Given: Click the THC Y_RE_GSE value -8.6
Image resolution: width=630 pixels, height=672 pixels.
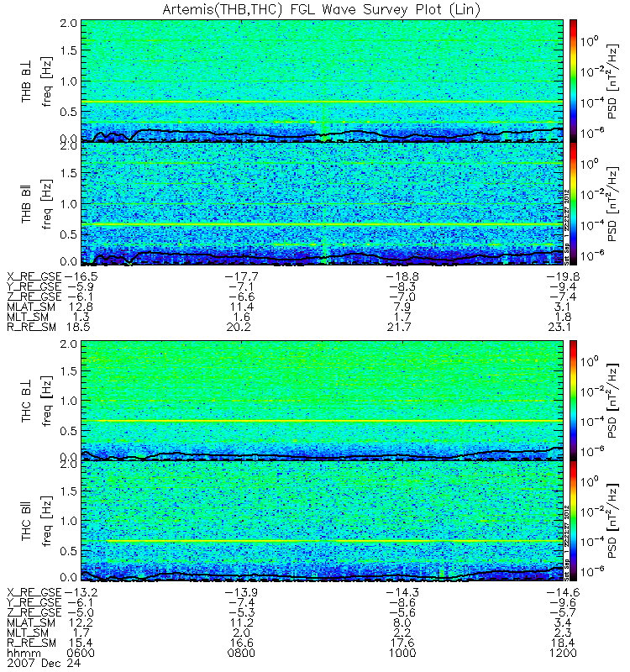Looking at the screenshot, I should pos(402,602).
